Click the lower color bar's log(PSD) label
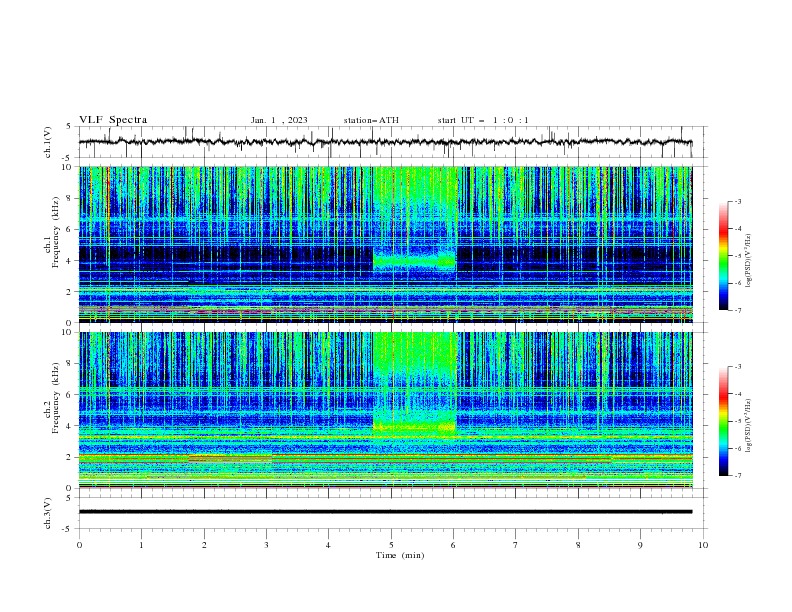 pos(749,426)
